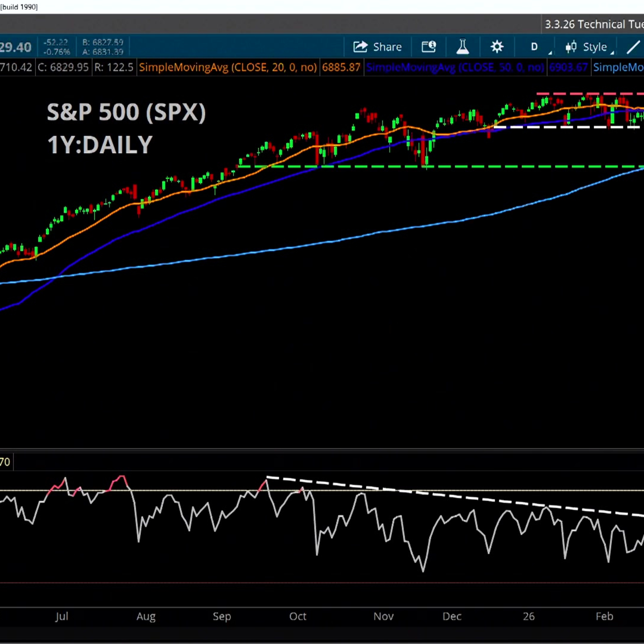Click the 26 year label on time axis
The width and height of the screenshot is (644, 644).
pos(529,616)
